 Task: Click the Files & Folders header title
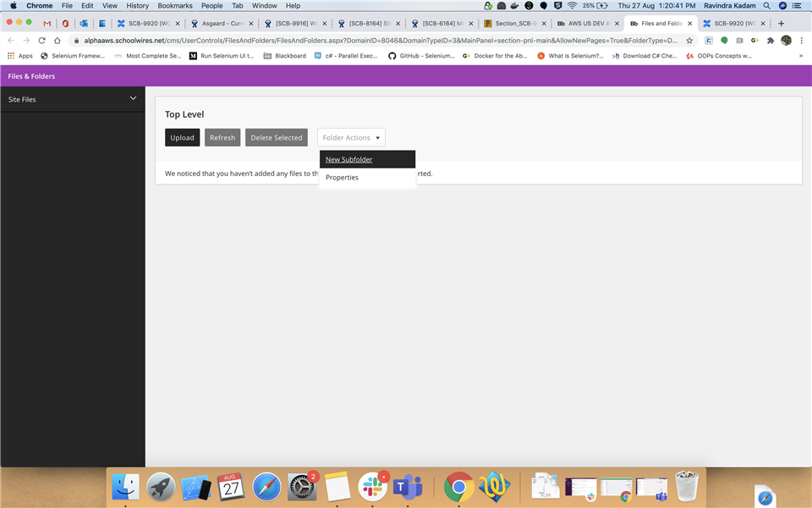(x=31, y=76)
